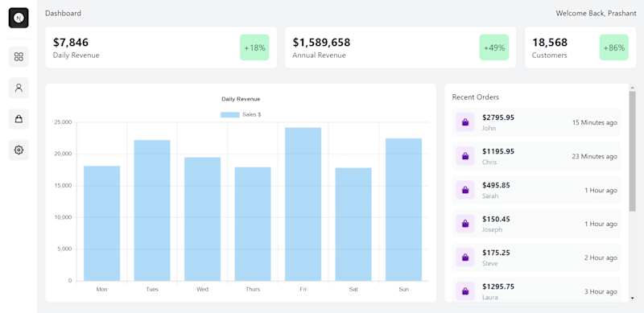This screenshot has height=313, width=644.
Task: Open the dashboard grid icon in sidebar
Action: pos(19,56)
